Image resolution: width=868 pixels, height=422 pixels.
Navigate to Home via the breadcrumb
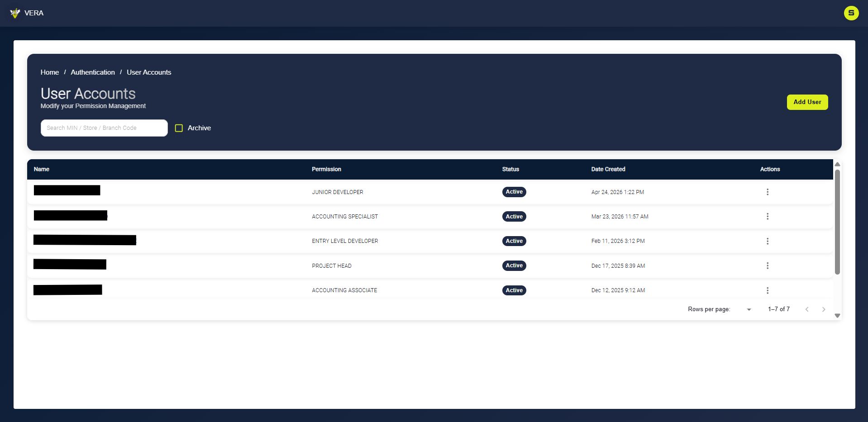point(49,72)
